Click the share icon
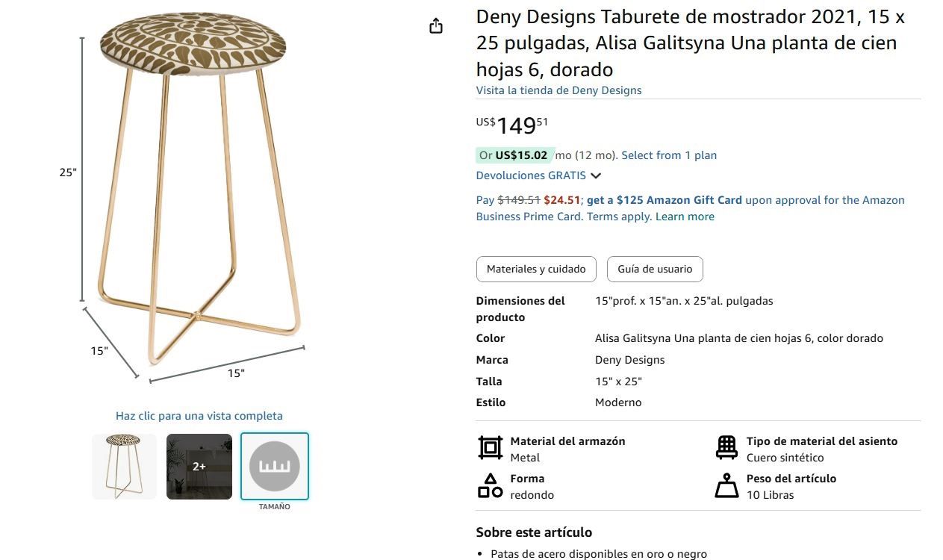The width and height of the screenshot is (943, 560). click(x=436, y=25)
